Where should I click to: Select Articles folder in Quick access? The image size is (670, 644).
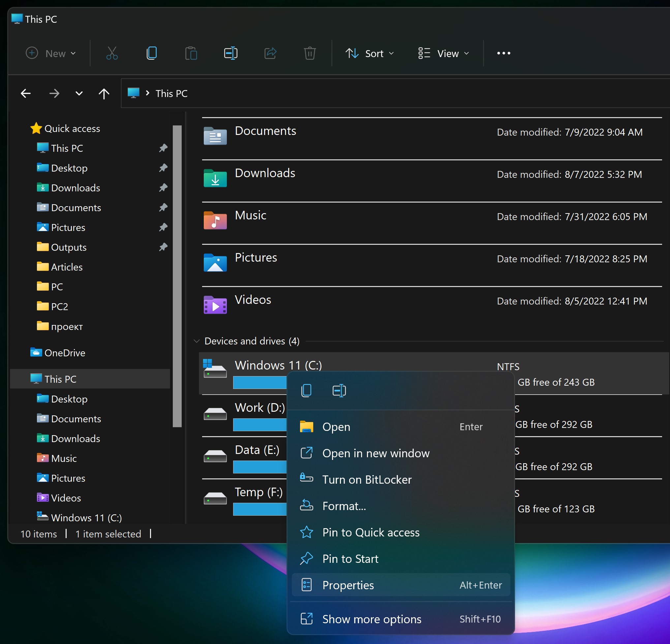click(59, 267)
